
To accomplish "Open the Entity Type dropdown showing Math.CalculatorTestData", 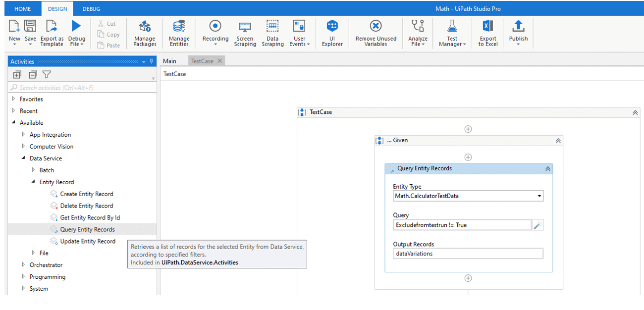I will (538, 196).
